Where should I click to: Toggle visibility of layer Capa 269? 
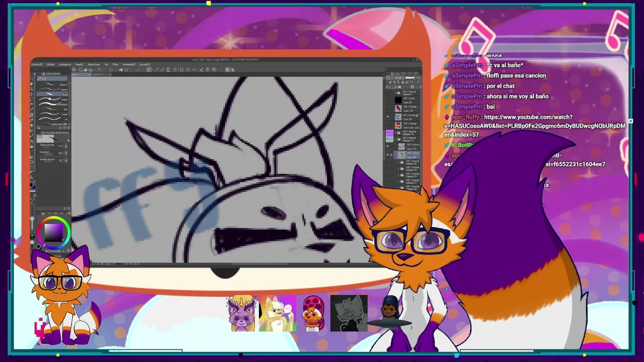[x=388, y=154]
